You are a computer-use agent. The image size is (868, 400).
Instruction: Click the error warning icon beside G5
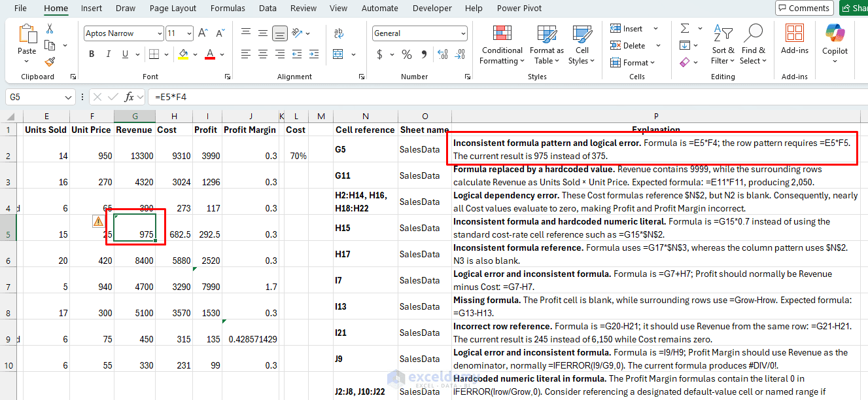[x=98, y=222]
